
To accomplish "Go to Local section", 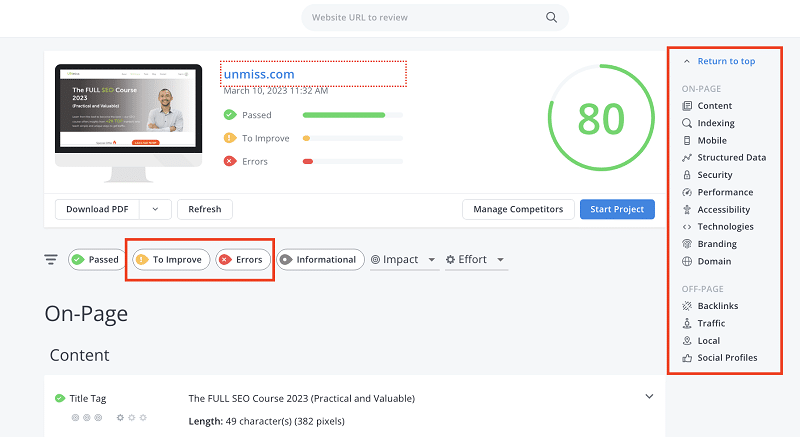I will (x=709, y=341).
